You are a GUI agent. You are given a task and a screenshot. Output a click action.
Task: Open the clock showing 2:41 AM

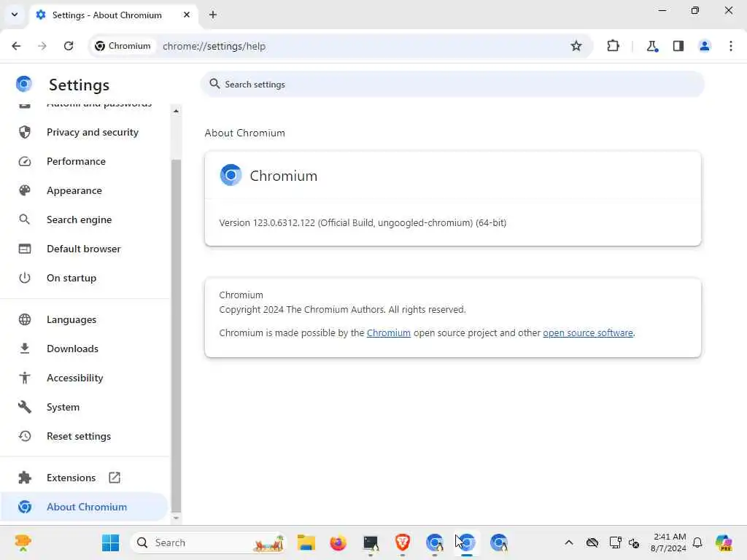[x=669, y=542]
